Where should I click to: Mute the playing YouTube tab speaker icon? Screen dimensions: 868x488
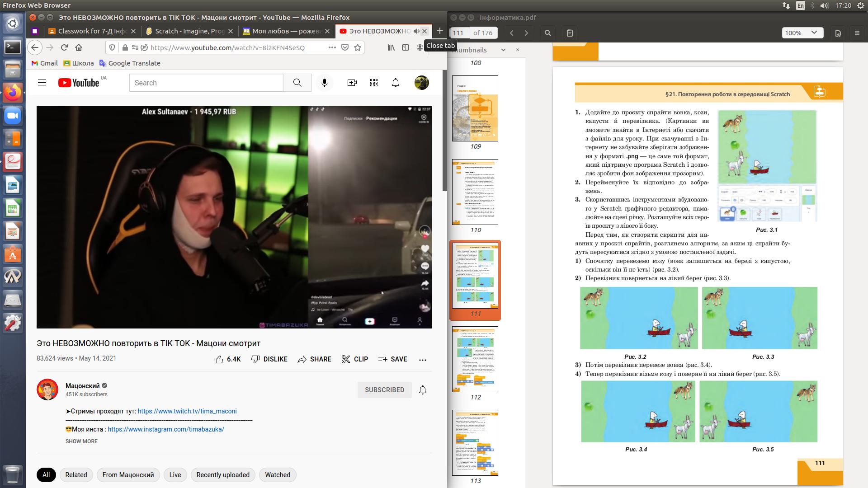coord(416,31)
